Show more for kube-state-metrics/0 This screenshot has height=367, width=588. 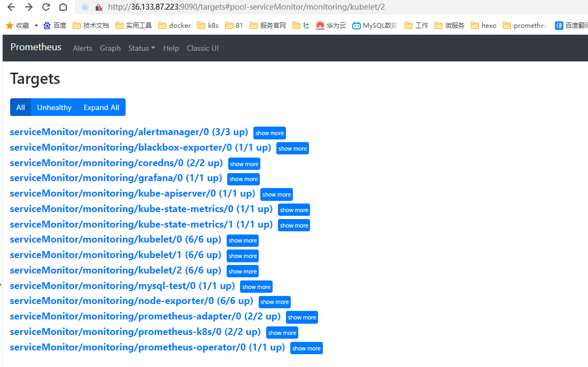[294, 210]
